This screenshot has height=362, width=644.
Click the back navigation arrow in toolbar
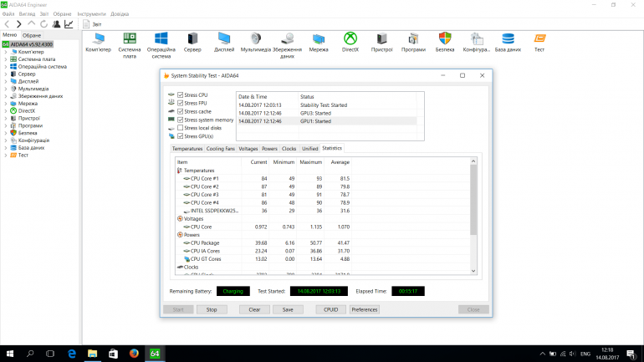click(x=7, y=24)
